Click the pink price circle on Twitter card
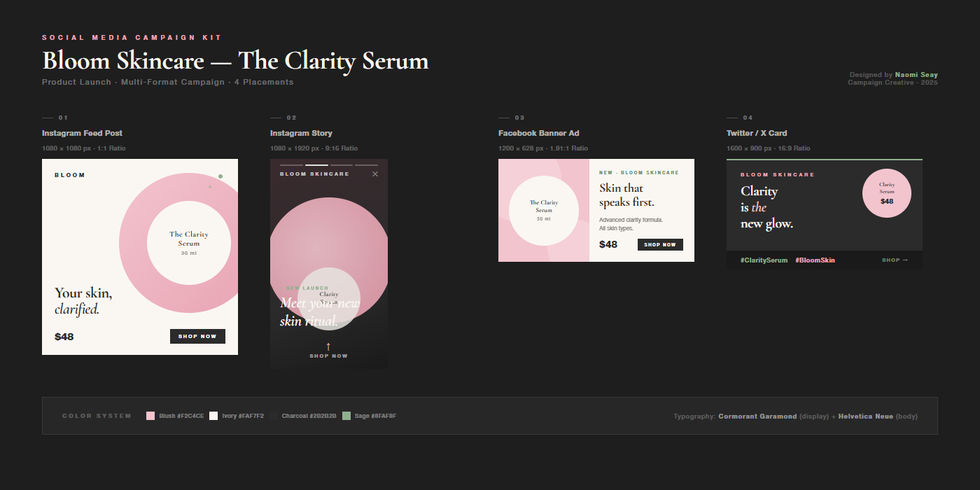980x490 pixels. (x=887, y=193)
